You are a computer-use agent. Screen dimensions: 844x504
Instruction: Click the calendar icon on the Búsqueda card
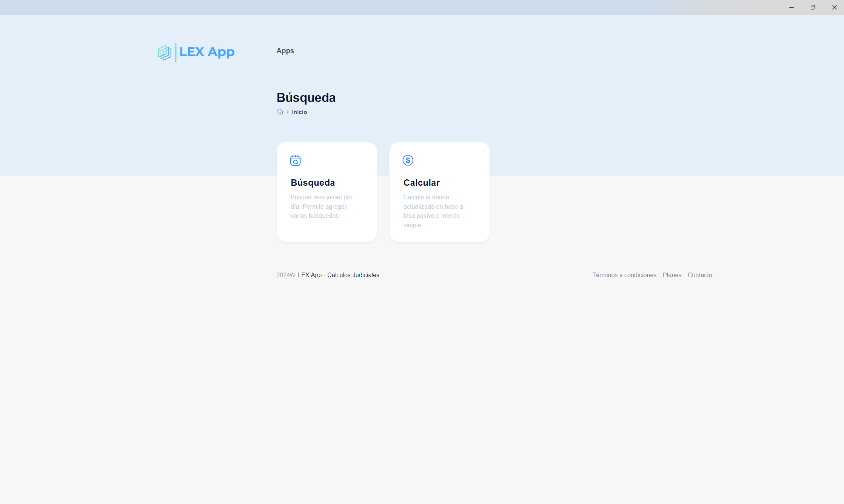click(296, 160)
